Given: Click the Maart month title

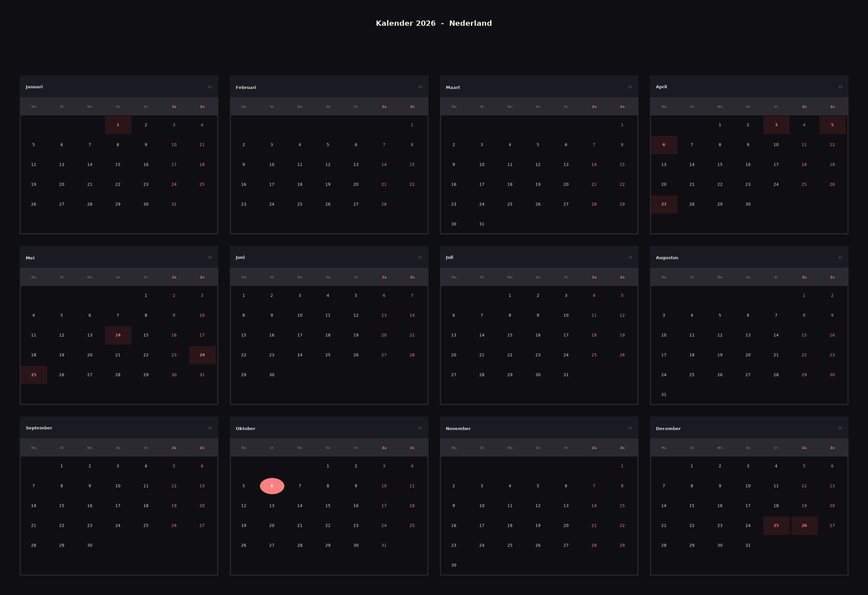Looking at the screenshot, I should [453, 88].
